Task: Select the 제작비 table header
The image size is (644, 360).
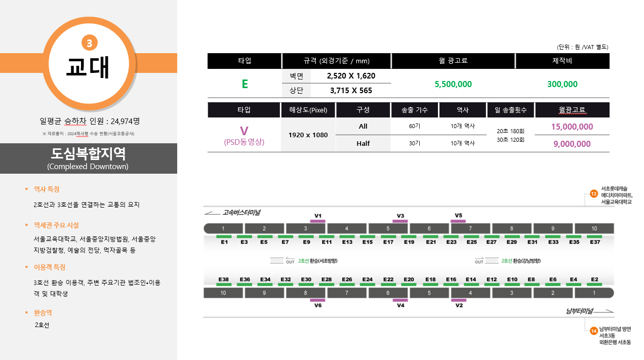Action: click(562, 61)
